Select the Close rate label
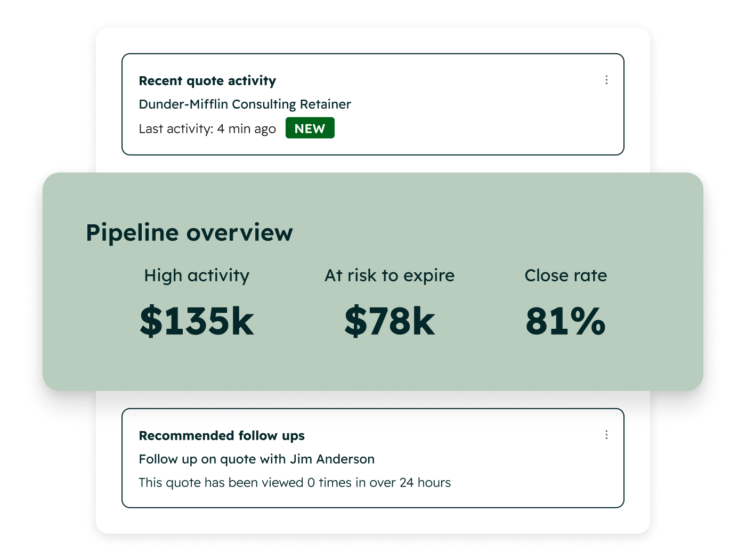This screenshot has height=560, width=746. 566,275
